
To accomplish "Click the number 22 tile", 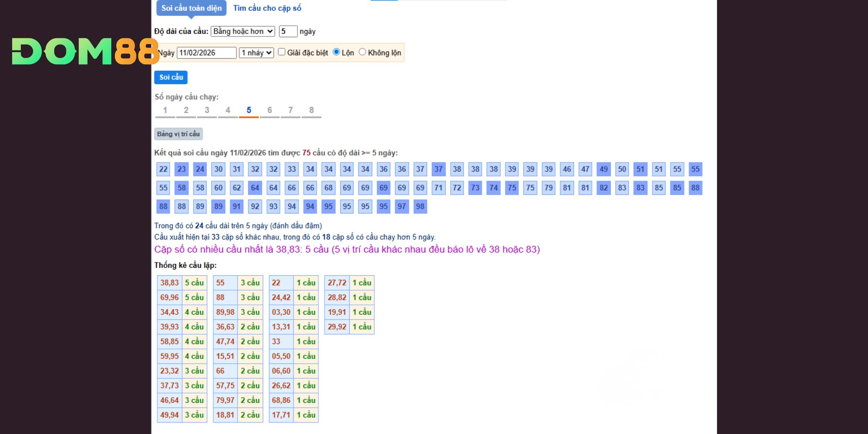I will tap(163, 169).
